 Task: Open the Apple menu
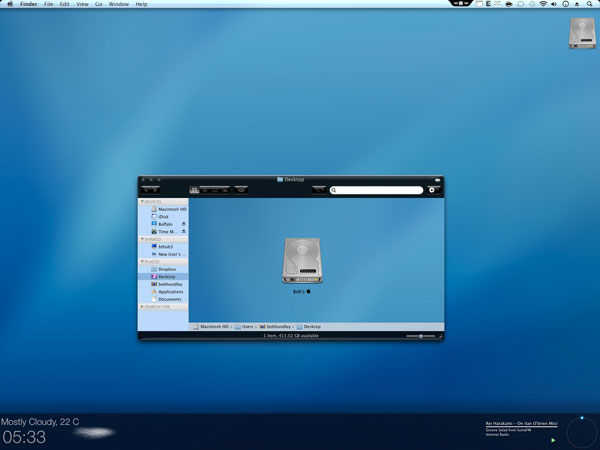click(10, 4)
